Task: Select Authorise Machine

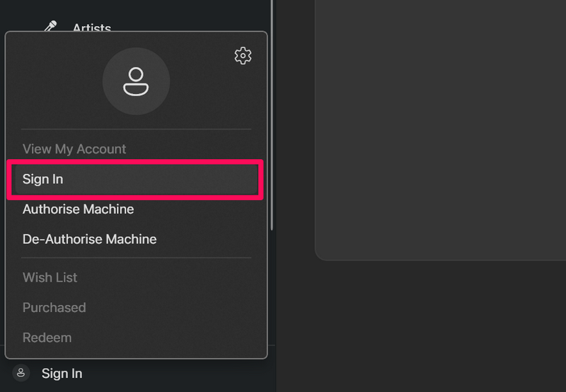Action: click(78, 209)
